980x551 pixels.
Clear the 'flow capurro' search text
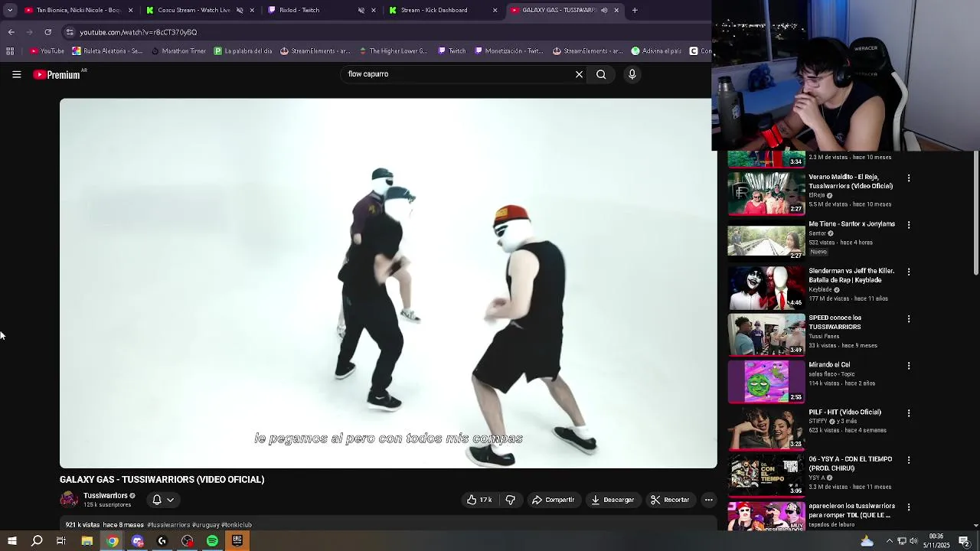(x=579, y=74)
